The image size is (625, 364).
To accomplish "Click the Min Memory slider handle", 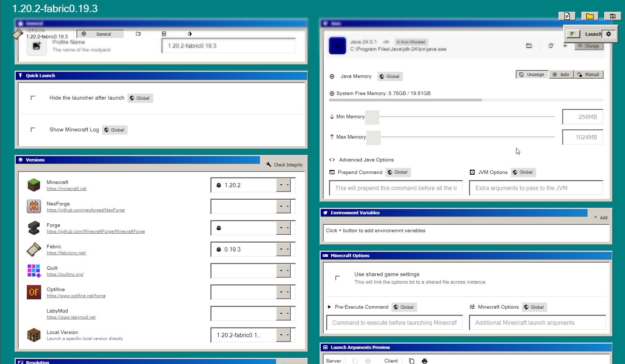I will [x=372, y=117].
